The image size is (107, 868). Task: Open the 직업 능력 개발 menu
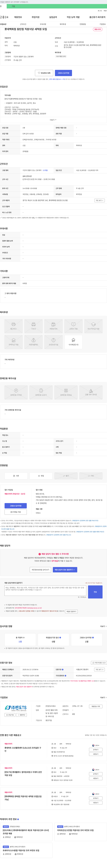73,17
